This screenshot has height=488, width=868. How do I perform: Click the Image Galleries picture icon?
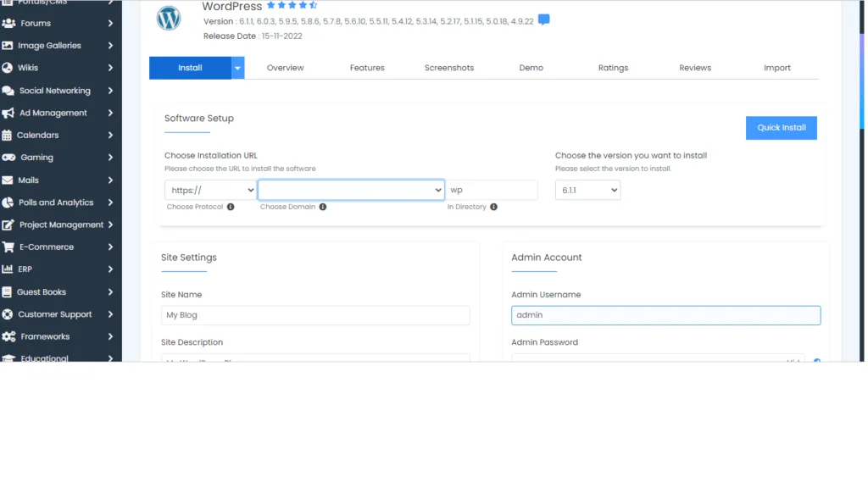7,46
